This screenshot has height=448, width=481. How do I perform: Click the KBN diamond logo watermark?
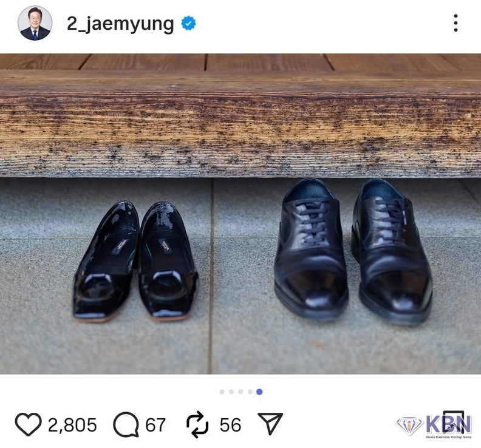434,426
